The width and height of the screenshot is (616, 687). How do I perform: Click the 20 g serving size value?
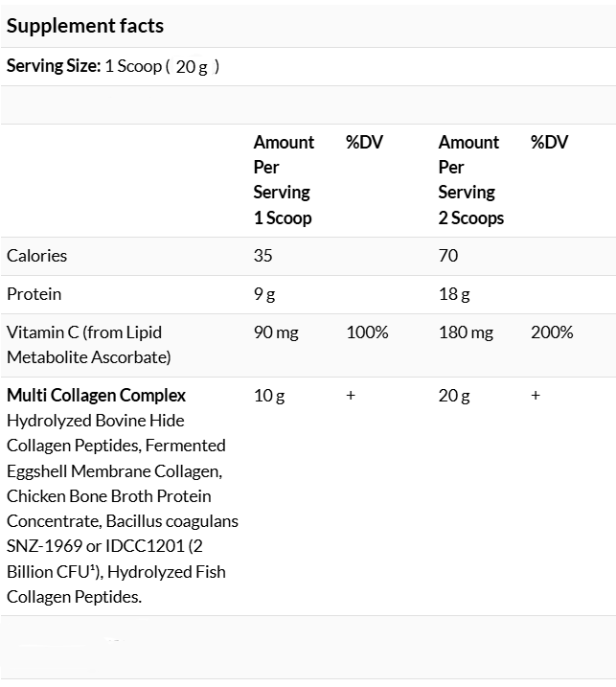(192, 67)
